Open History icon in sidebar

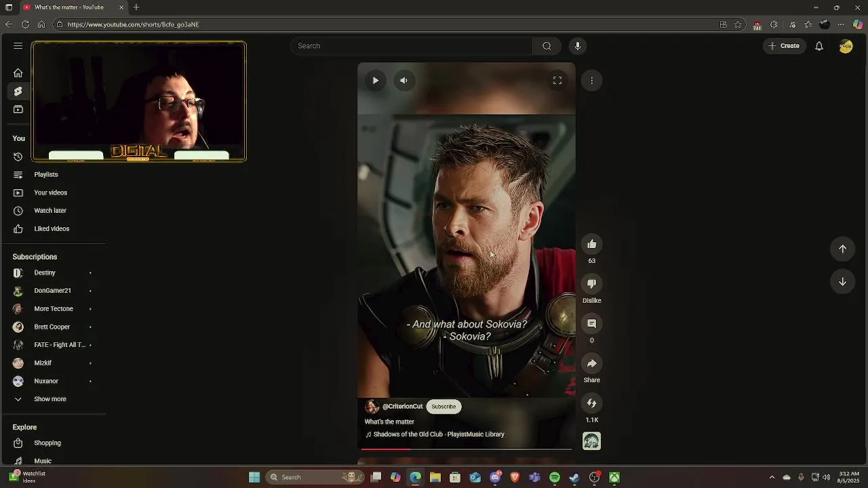point(18,157)
